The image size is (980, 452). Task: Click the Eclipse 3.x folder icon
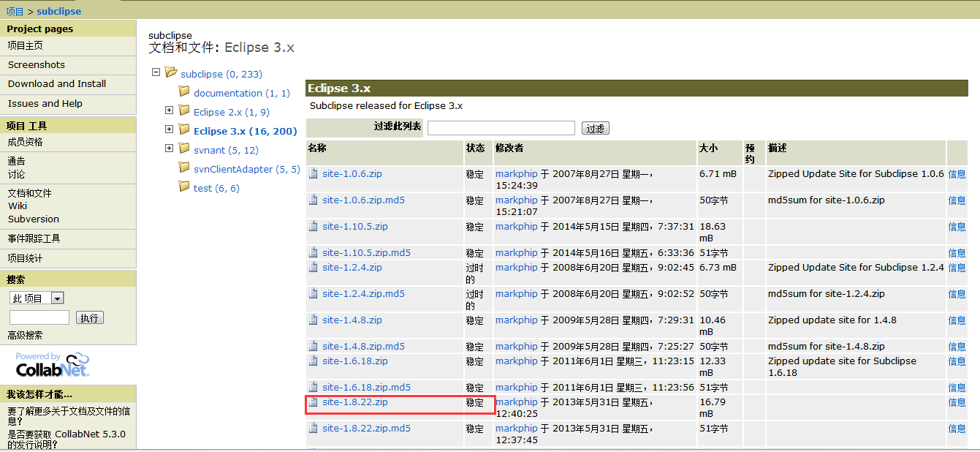184,129
